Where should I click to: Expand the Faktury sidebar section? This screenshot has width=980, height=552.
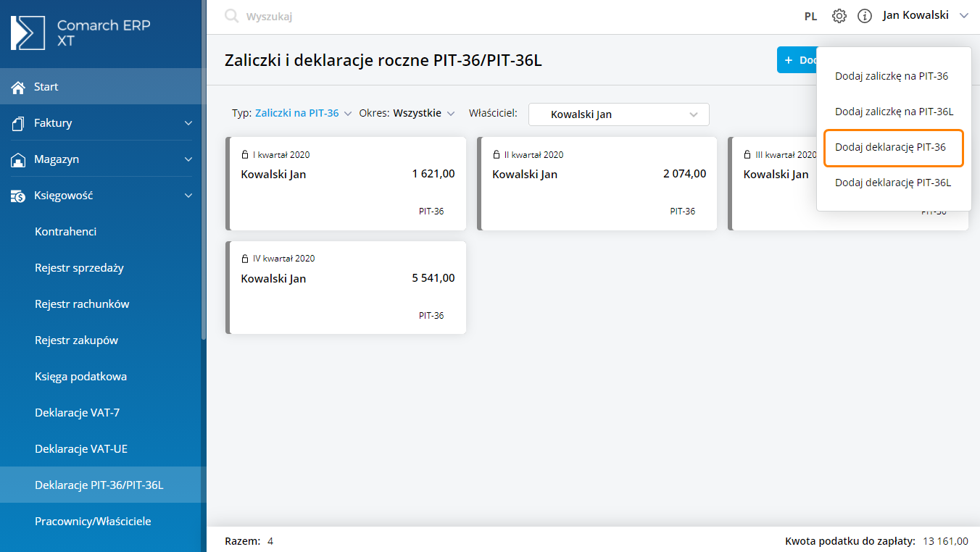point(188,123)
